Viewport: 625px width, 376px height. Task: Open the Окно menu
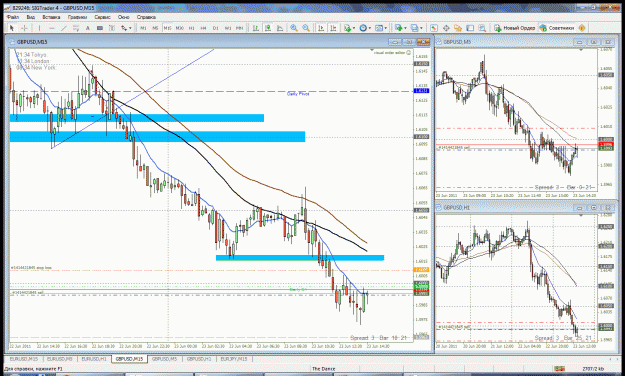(124, 17)
